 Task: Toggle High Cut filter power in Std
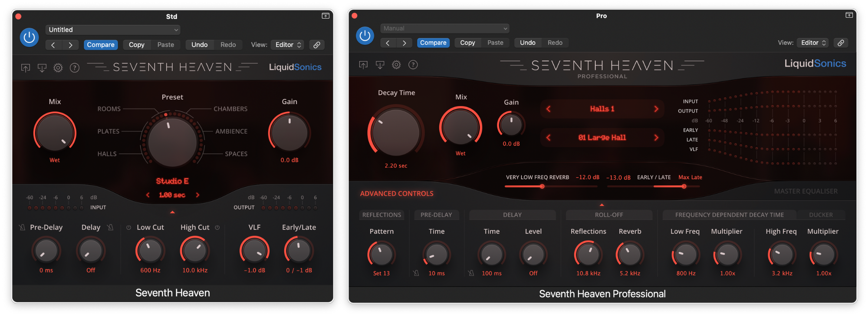click(x=217, y=228)
